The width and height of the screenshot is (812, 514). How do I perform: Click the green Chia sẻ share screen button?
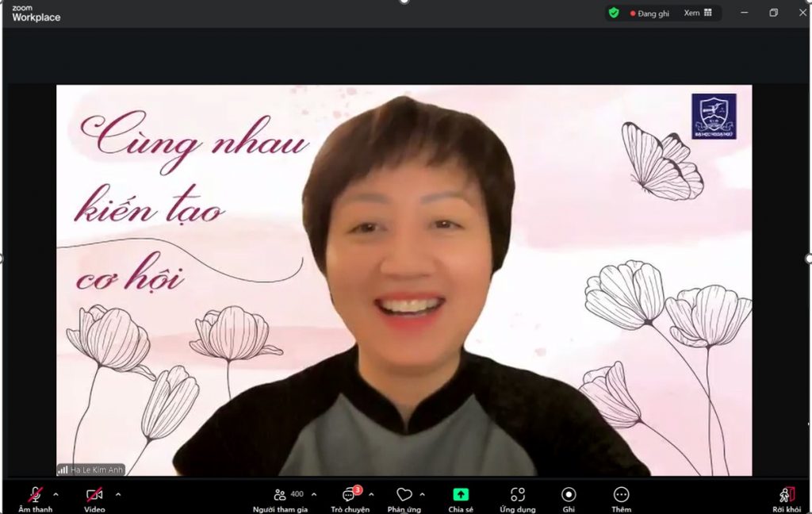(x=460, y=495)
